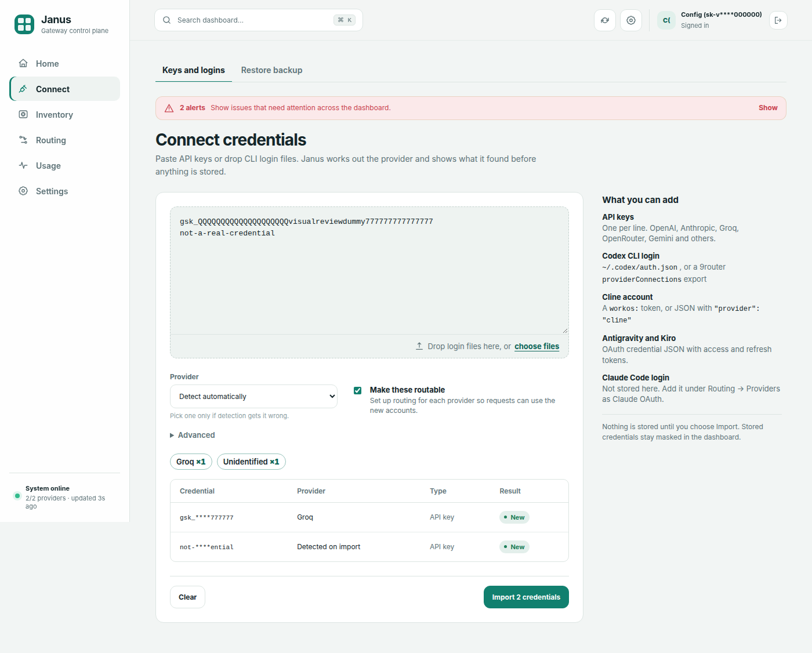Open Home from the sidebar

click(x=65, y=64)
